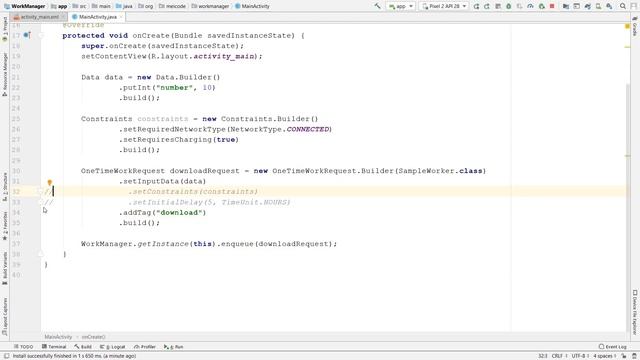
Task: Open the Favorites sidebar tab
Action: 5,226
